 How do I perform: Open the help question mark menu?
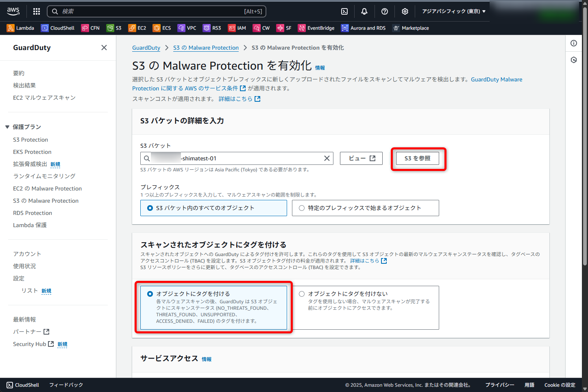pyautogui.click(x=385, y=11)
